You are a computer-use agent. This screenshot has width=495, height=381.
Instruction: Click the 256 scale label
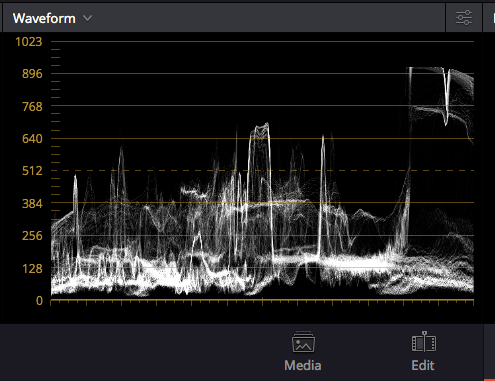pos(32,236)
